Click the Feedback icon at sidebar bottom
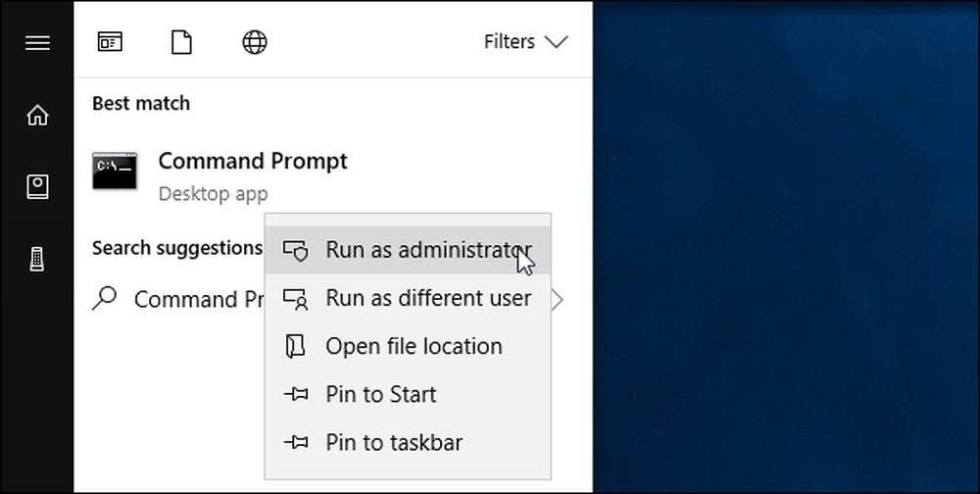The width and height of the screenshot is (980, 494). [37, 259]
